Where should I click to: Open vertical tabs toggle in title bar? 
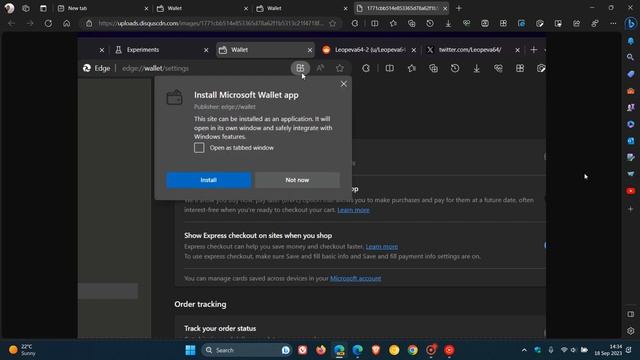pyautogui.click(x=43, y=8)
